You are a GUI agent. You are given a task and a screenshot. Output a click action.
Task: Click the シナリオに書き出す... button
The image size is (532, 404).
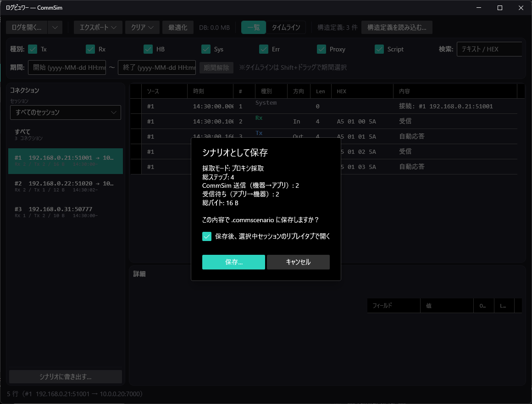(x=66, y=376)
